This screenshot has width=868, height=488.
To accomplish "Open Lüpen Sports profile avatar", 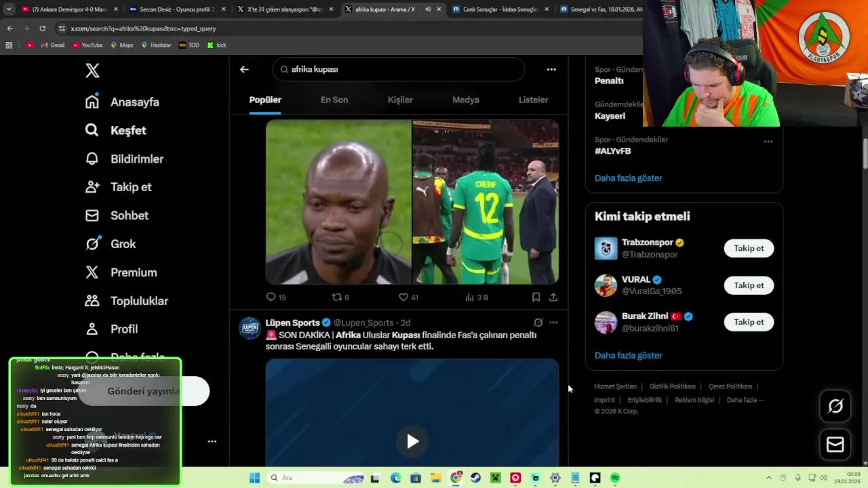I will click(250, 328).
